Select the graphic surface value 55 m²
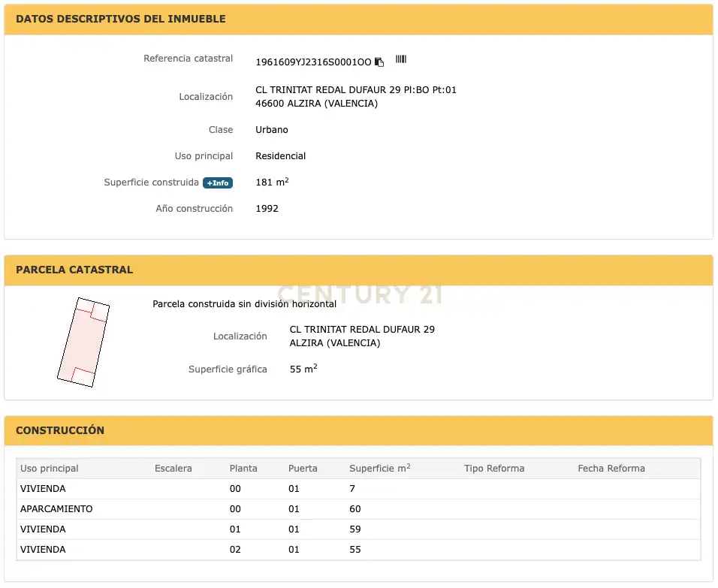This screenshot has height=588, width=718. pyautogui.click(x=303, y=369)
